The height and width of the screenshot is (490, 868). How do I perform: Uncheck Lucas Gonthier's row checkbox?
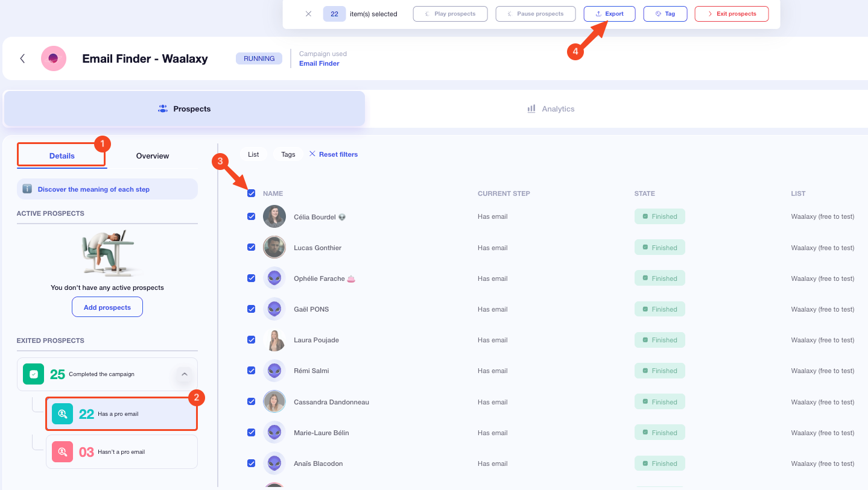(x=252, y=247)
